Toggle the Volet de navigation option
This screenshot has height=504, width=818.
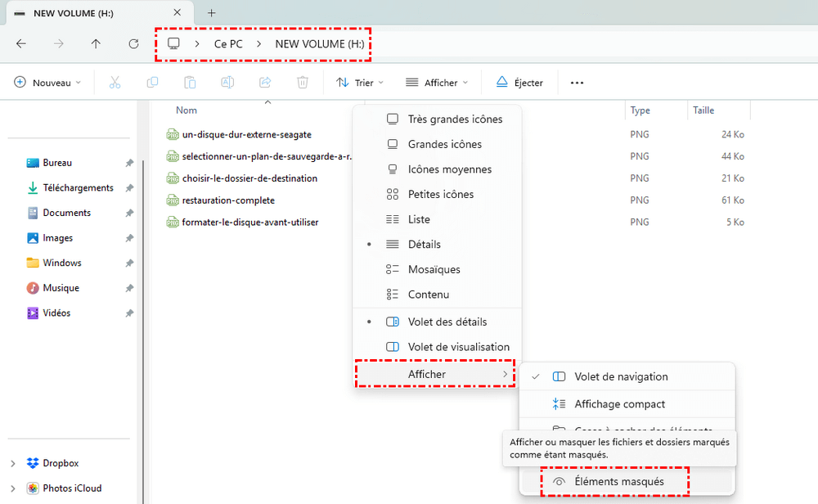620,377
